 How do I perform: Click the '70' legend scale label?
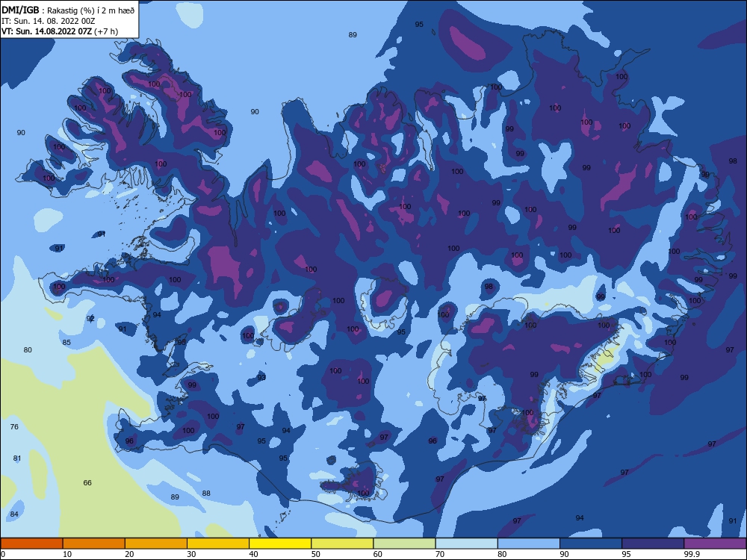tap(440, 554)
